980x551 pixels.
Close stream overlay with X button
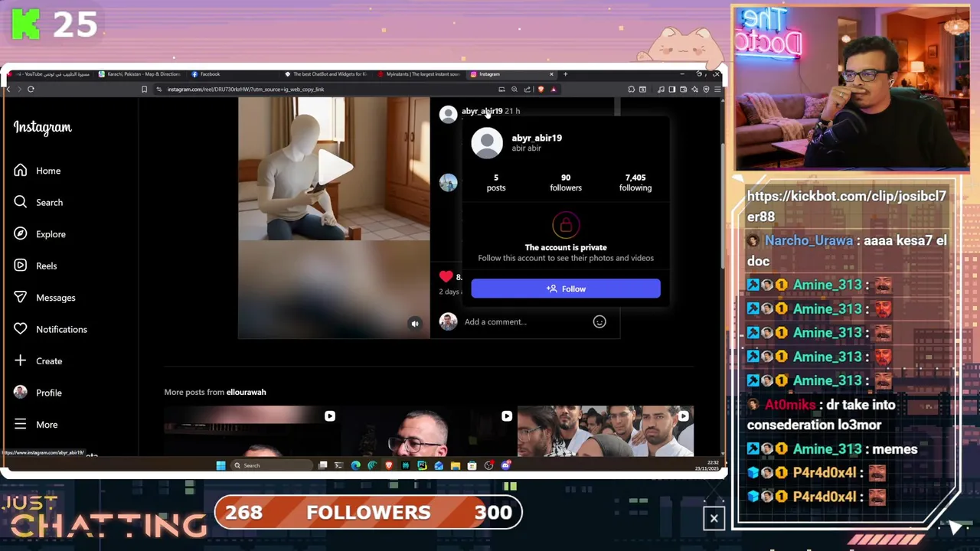[714, 519]
